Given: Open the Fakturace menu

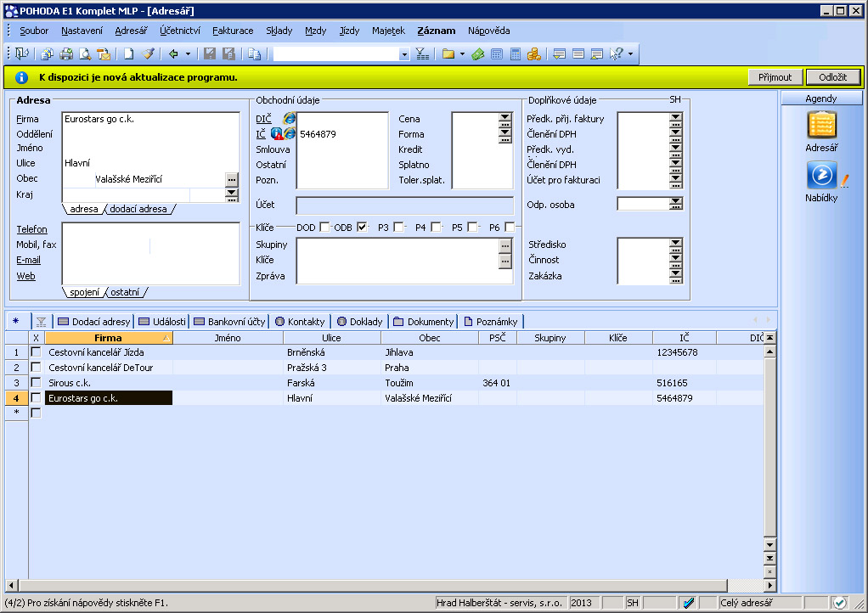Looking at the screenshot, I should click(x=233, y=31).
